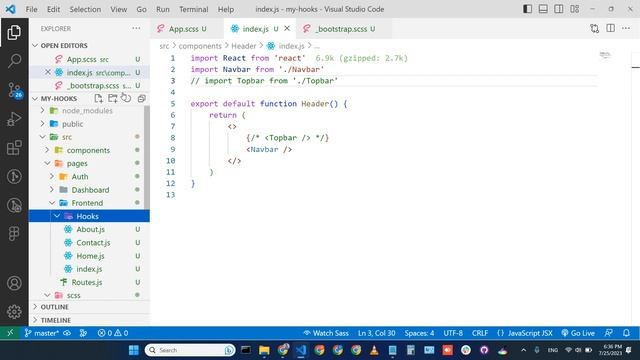Open Changes compare icon in editor toolbar
640x360 pixels.
tap(594, 29)
